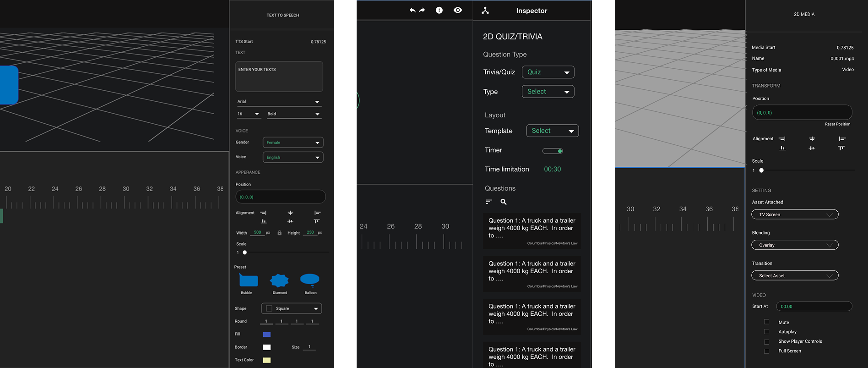Open the font size 16 dropdown
Image resolution: width=868 pixels, height=368 pixels.
pyautogui.click(x=249, y=114)
